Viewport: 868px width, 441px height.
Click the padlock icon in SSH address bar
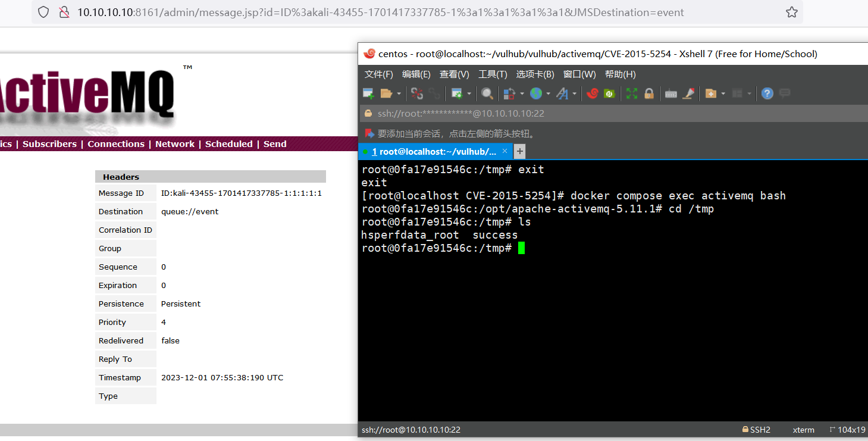(368, 113)
